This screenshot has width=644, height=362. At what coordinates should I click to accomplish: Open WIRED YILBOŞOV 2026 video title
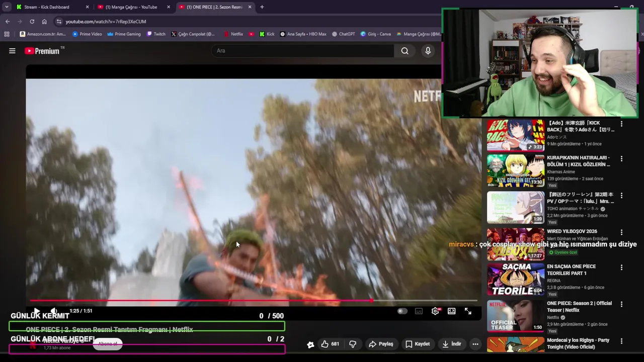point(572,232)
